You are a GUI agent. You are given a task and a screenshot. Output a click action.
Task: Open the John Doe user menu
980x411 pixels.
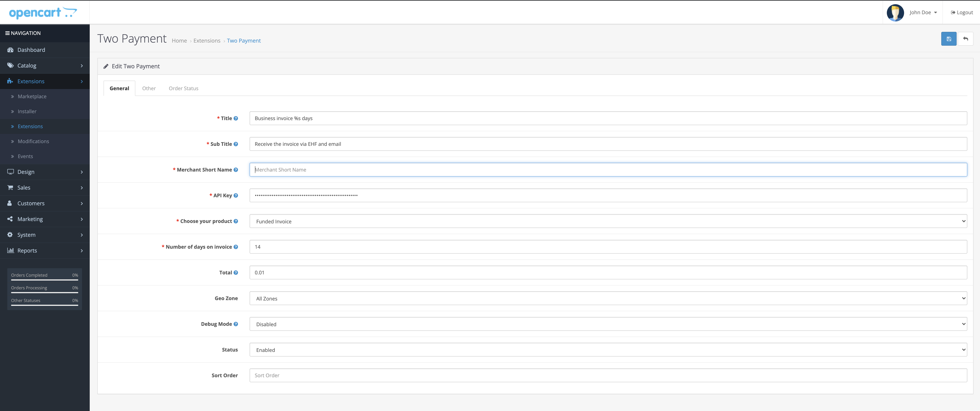(x=923, y=13)
